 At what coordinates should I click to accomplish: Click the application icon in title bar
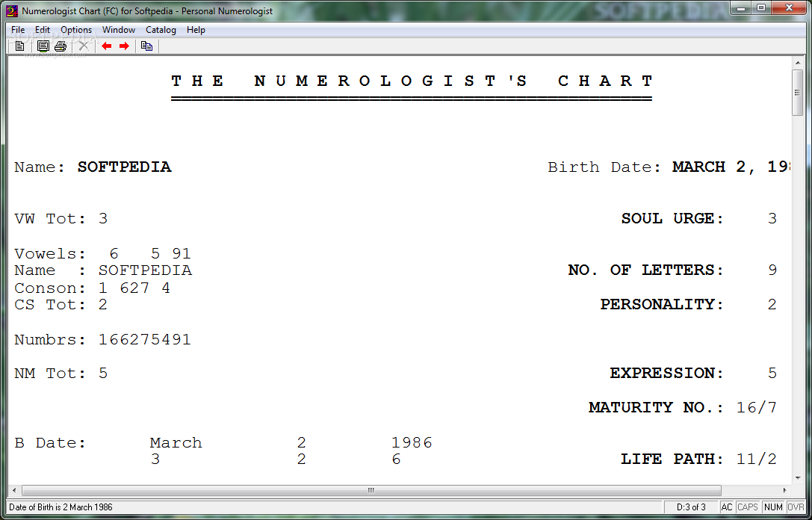pyautogui.click(x=13, y=11)
